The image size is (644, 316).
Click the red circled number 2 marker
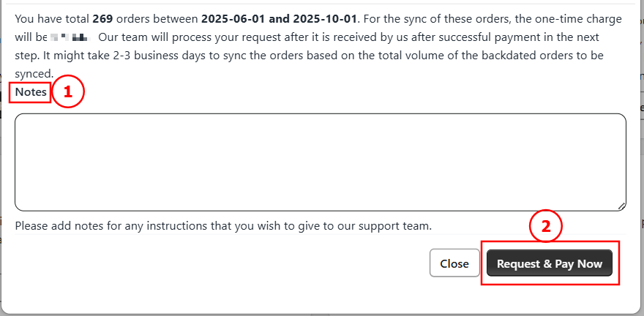coord(545,226)
